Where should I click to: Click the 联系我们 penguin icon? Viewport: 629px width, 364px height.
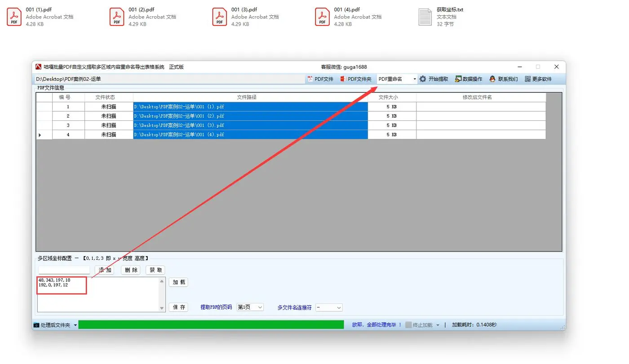492,79
